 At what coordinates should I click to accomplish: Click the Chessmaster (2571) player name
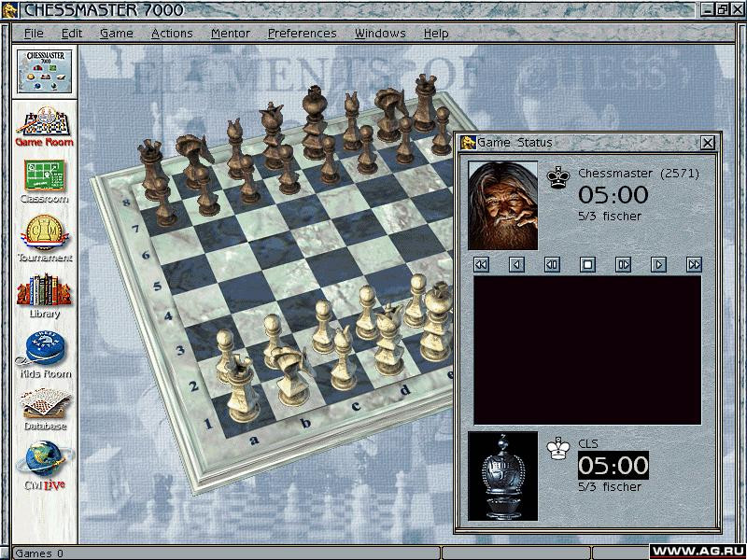[x=639, y=174]
